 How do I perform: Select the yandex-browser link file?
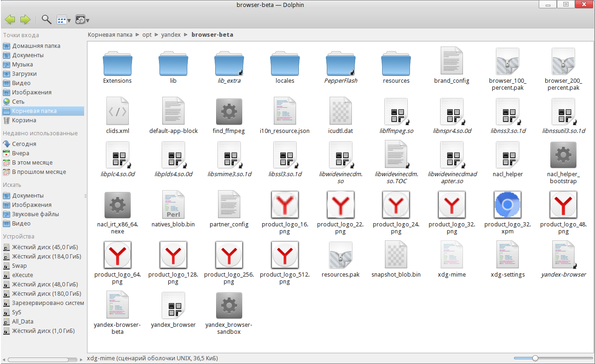pos(563,259)
